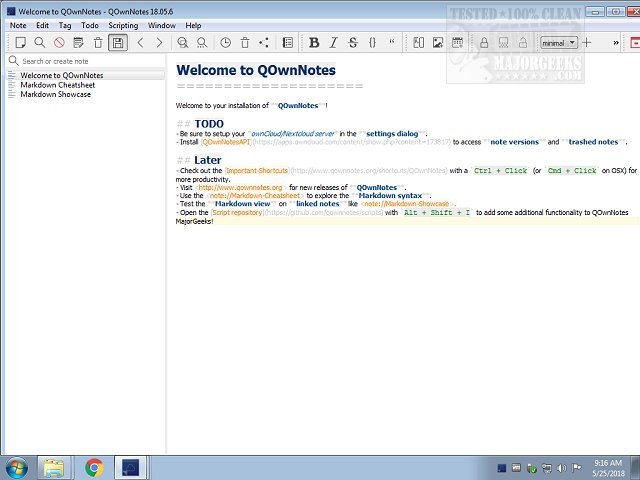Open the 'minimal' workspace dropdown

tap(558, 43)
